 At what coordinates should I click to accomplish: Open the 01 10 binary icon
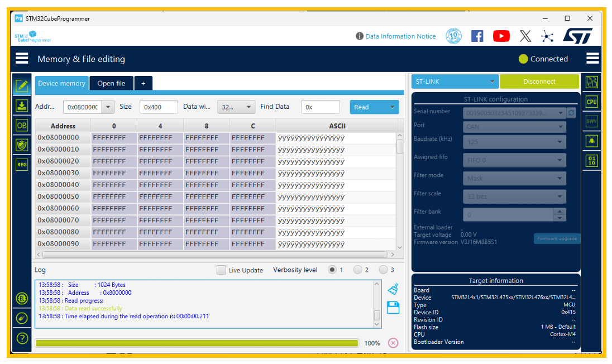point(592,160)
